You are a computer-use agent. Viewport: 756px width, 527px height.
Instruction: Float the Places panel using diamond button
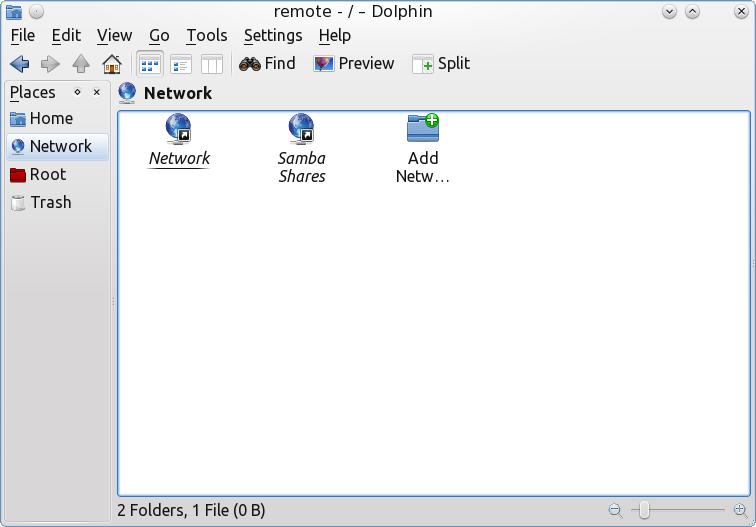(x=78, y=92)
